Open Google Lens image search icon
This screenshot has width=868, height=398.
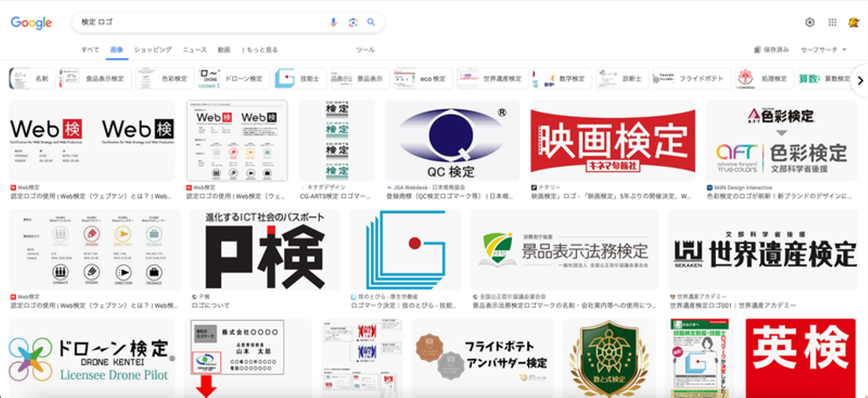coord(353,22)
